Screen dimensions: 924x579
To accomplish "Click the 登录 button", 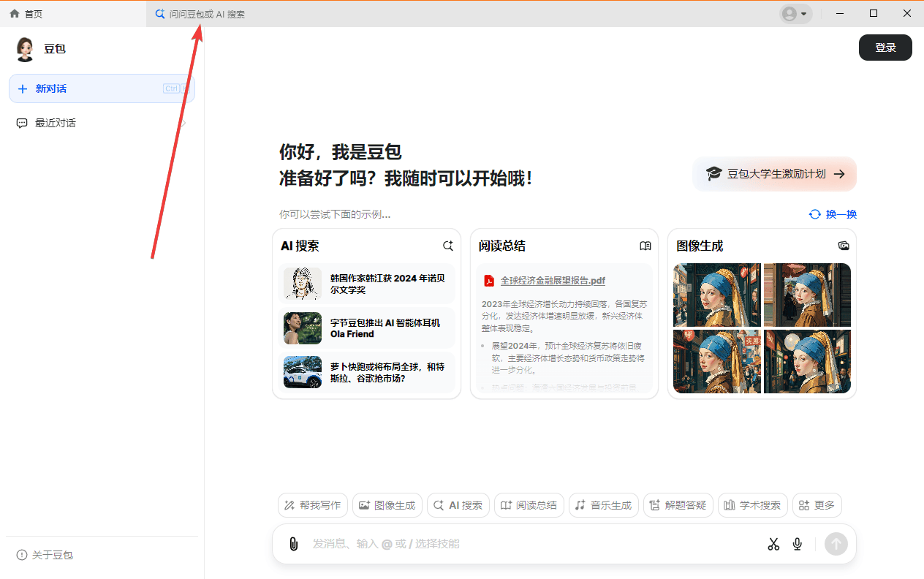I will 885,47.
